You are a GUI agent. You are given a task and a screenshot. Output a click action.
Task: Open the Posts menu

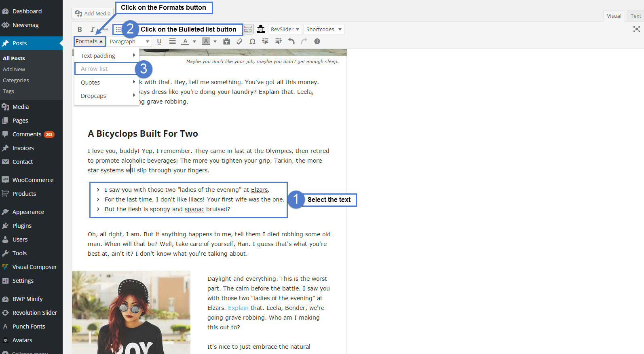[x=31, y=43]
